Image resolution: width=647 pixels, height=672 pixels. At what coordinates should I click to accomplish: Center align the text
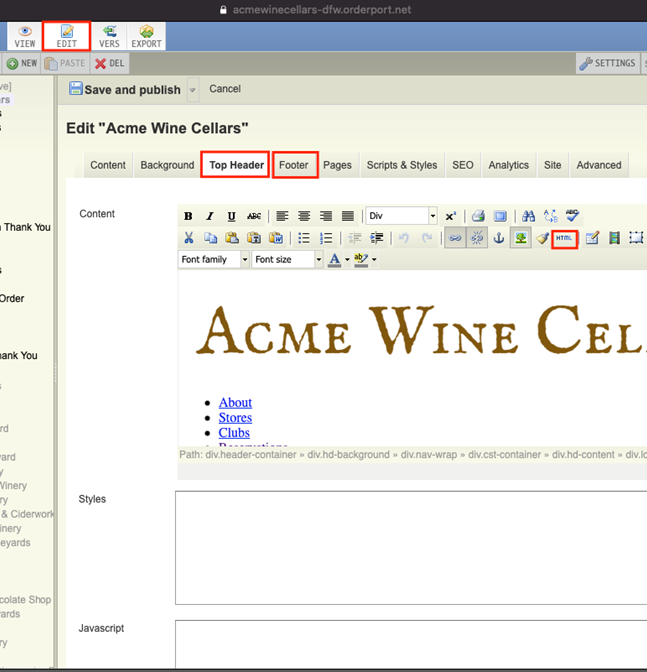click(x=304, y=216)
